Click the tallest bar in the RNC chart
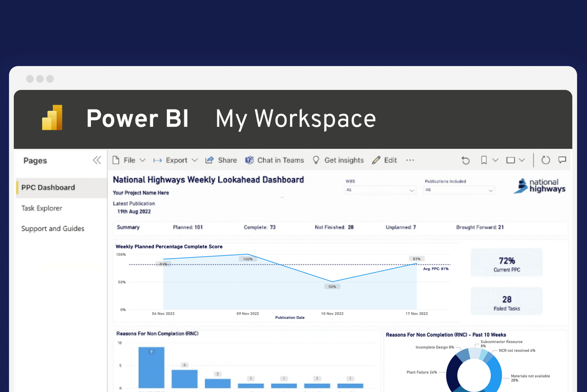Image resolution: width=587 pixels, height=392 pixels. (x=151, y=367)
